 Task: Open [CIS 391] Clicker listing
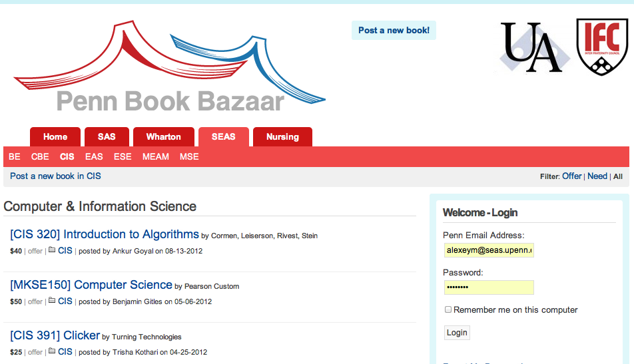pos(55,335)
